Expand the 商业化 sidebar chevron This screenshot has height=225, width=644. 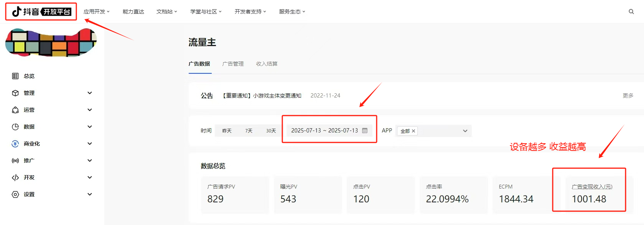tap(90, 144)
